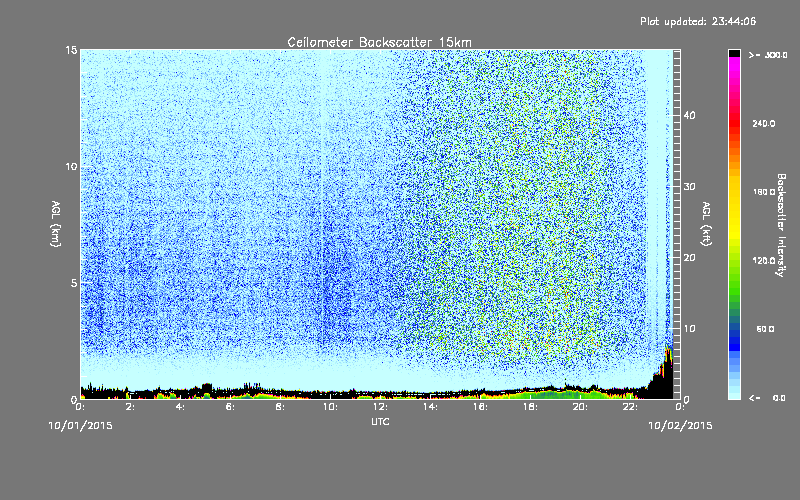This screenshot has height=500, width=800.
Task: Click the start date label 10/01/2015
Action: coord(80,426)
